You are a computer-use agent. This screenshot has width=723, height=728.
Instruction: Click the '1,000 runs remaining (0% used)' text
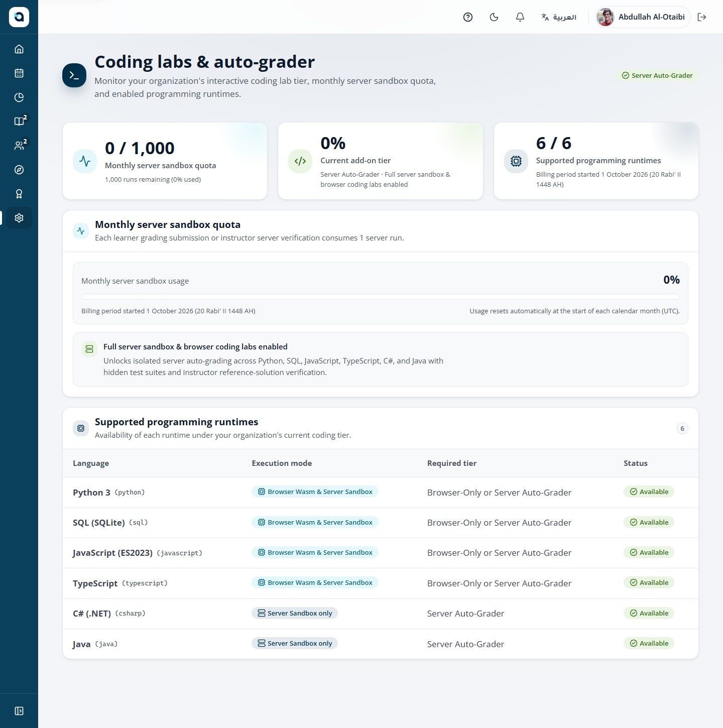[153, 179]
